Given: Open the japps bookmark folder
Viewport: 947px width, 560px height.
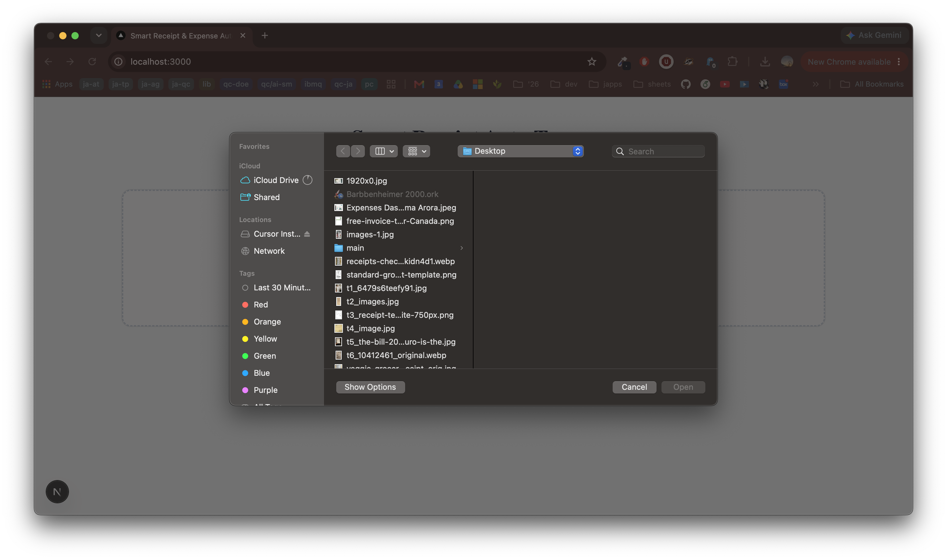Looking at the screenshot, I should point(605,84).
